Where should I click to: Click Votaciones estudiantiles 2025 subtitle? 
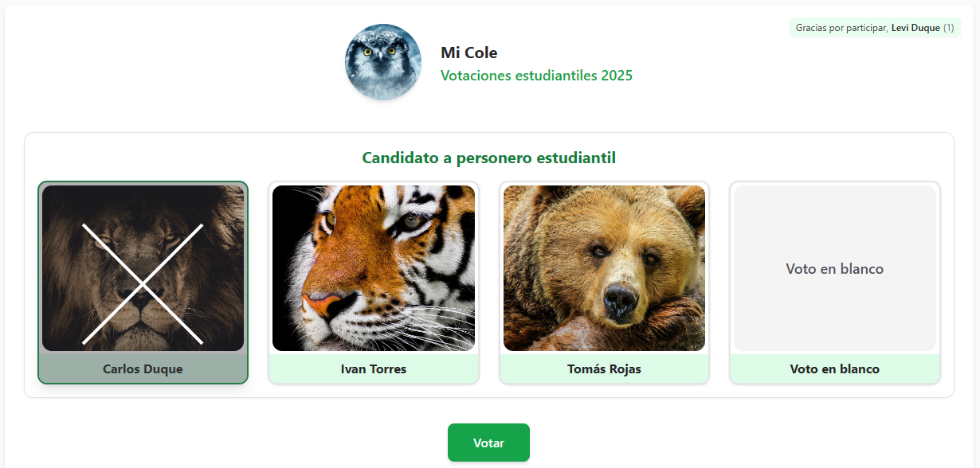tap(537, 76)
